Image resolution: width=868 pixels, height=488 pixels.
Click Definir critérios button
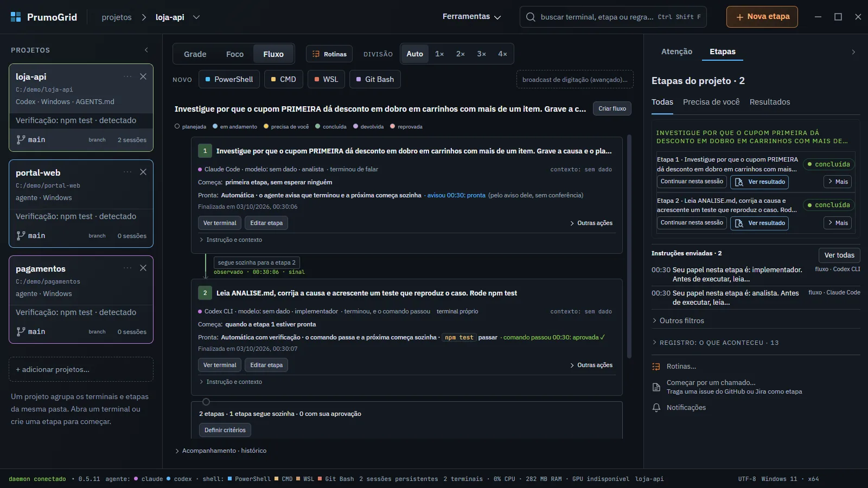[225, 430]
